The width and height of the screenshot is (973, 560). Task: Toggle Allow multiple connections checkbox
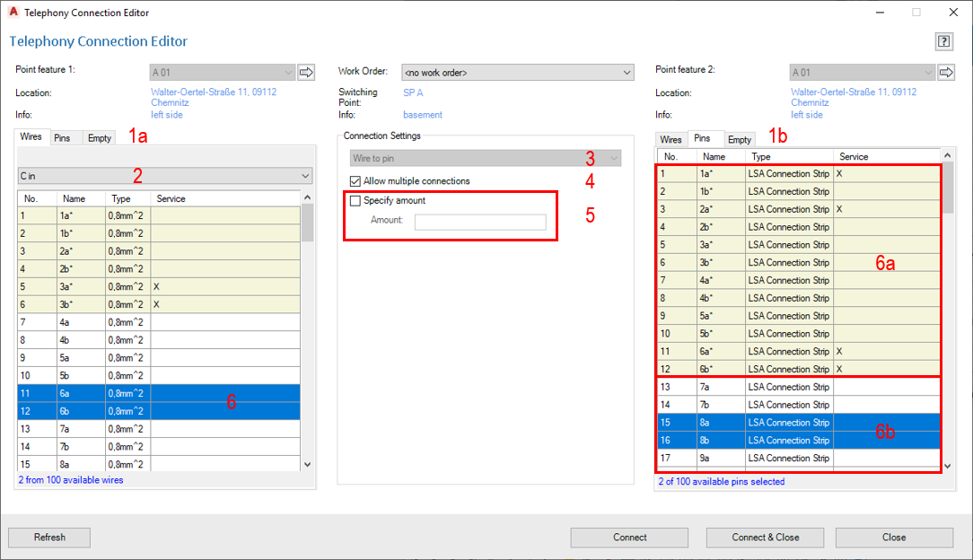pos(355,181)
